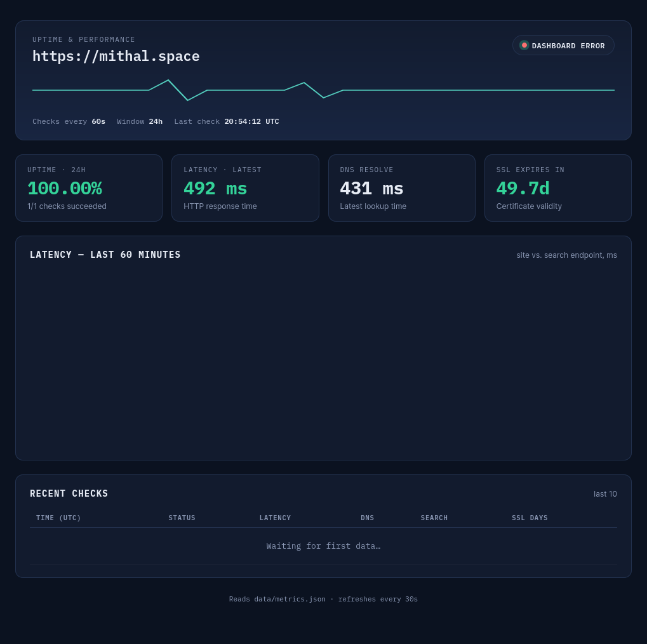Select the Uptime 24H card

89,188
